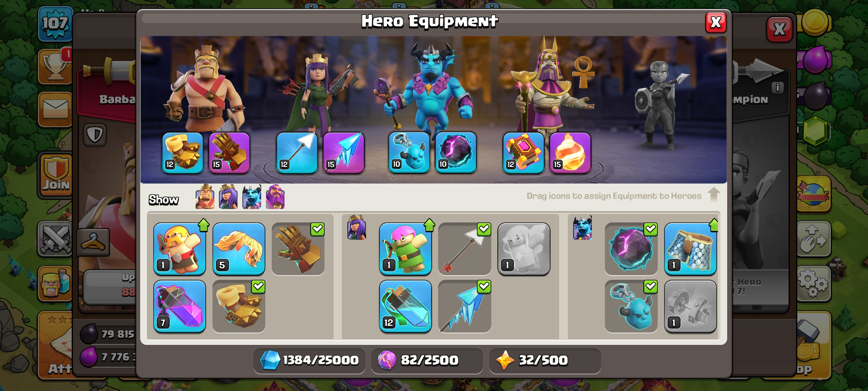Image resolution: width=868 pixels, height=391 pixels.
Task: Filter equipment by Minion Prince portrait
Action: [x=252, y=197]
